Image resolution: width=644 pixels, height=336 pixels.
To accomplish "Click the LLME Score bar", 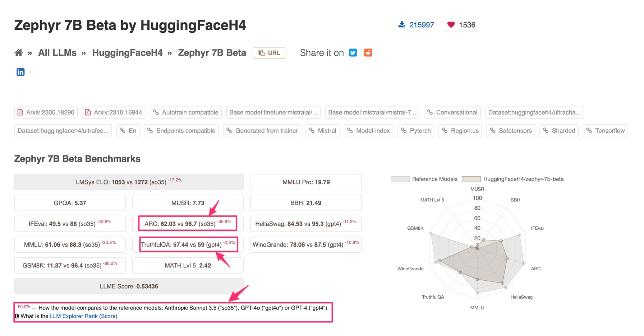I will tap(129, 286).
